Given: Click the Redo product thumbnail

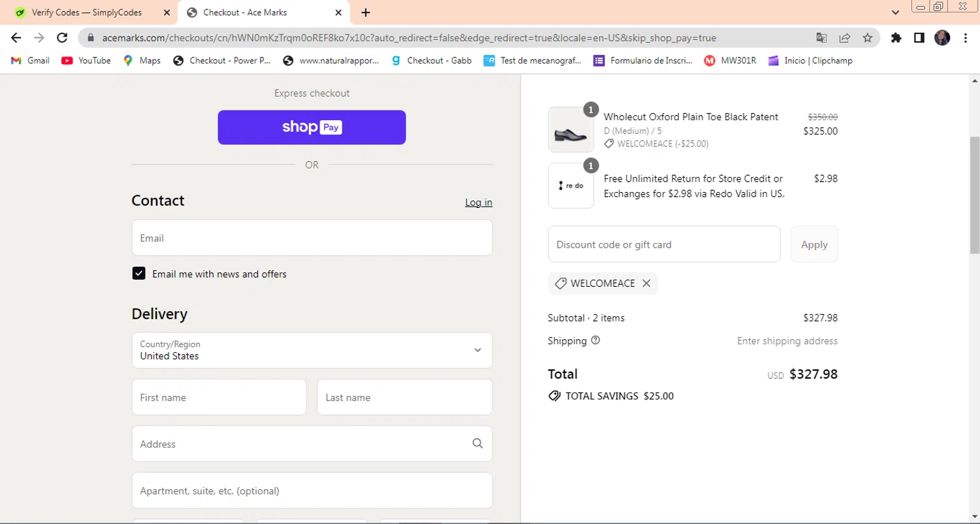Looking at the screenshot, I should 571,186.
